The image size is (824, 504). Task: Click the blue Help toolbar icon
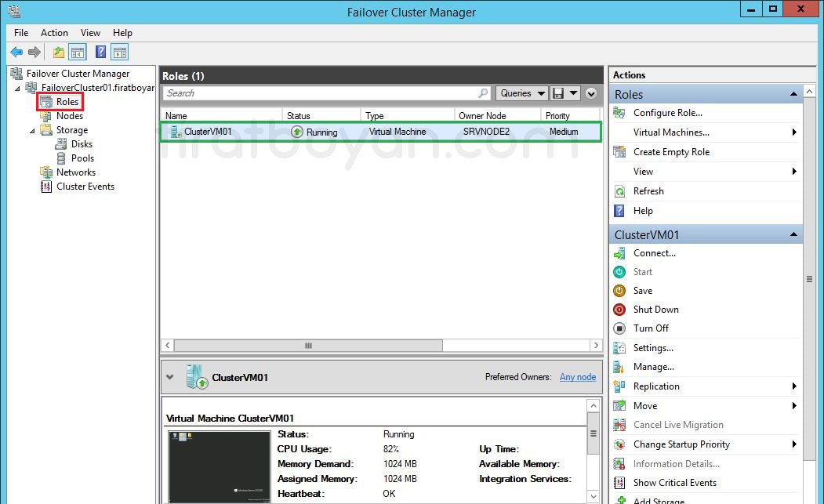pyautogui.click(x=100, y=52)
